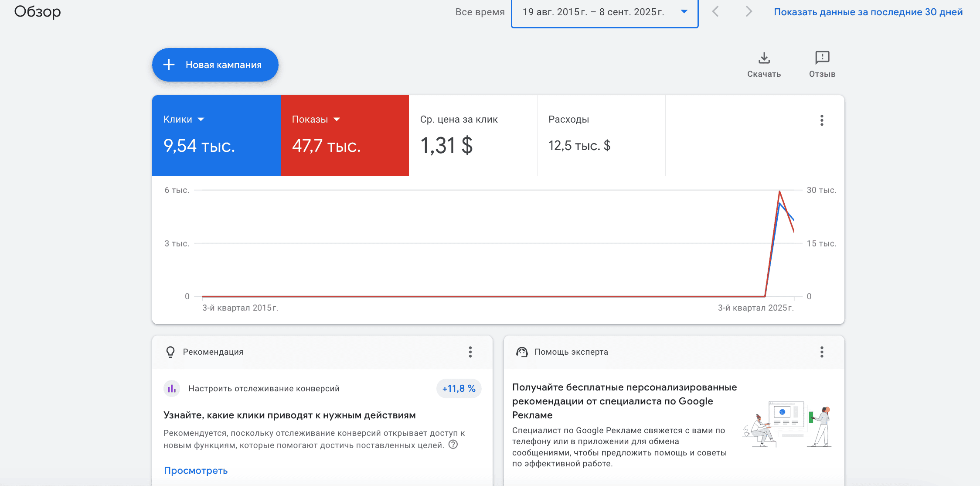980x486 pixels.
Task: Click Показать данные за последние 30 дней
Action: pyautogui.click(x=868, y=12)
